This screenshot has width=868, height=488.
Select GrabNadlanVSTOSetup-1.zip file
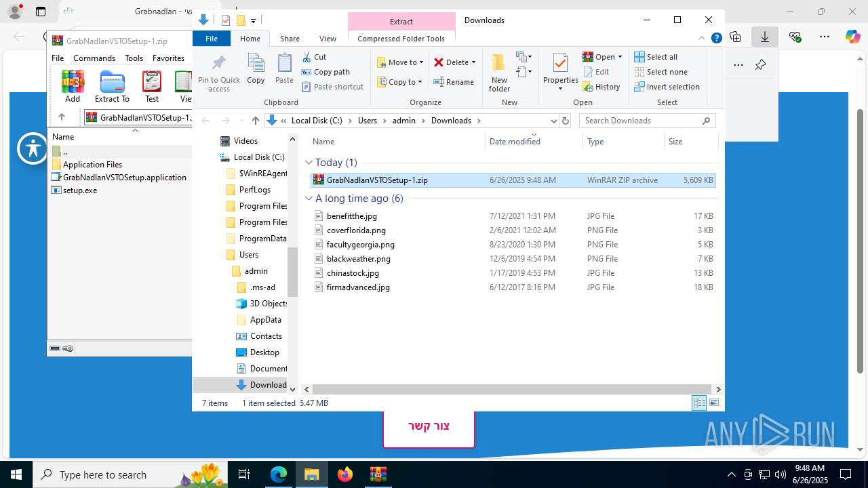point(513,180)
